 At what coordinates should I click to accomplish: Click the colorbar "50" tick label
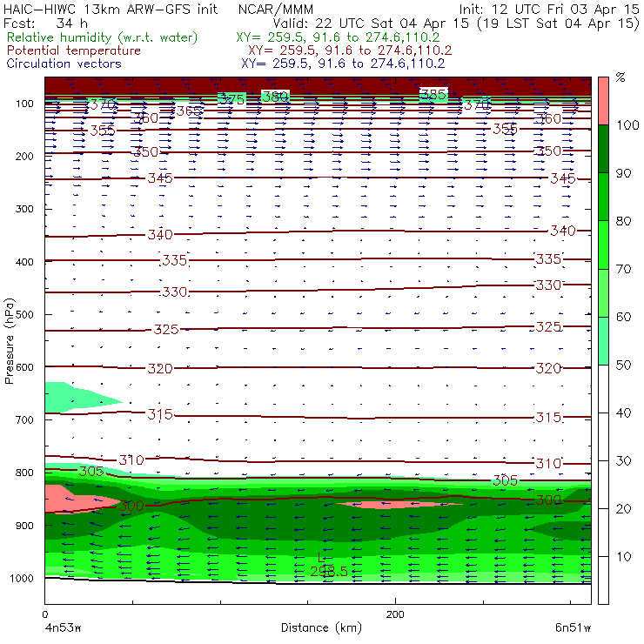click(623, 366)
